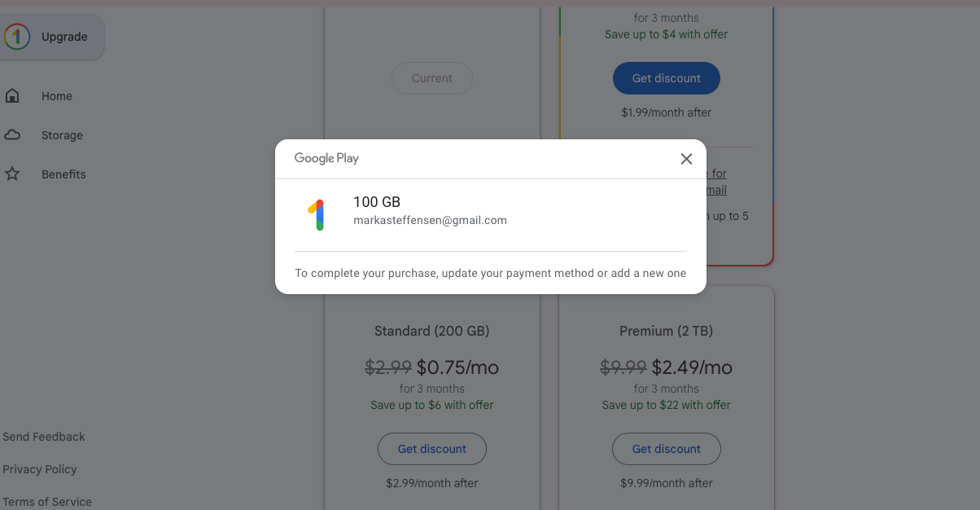Viewport: 980px width, 510px height.
Task: Click the Home house icon
Action: click(x=12, y=96)
